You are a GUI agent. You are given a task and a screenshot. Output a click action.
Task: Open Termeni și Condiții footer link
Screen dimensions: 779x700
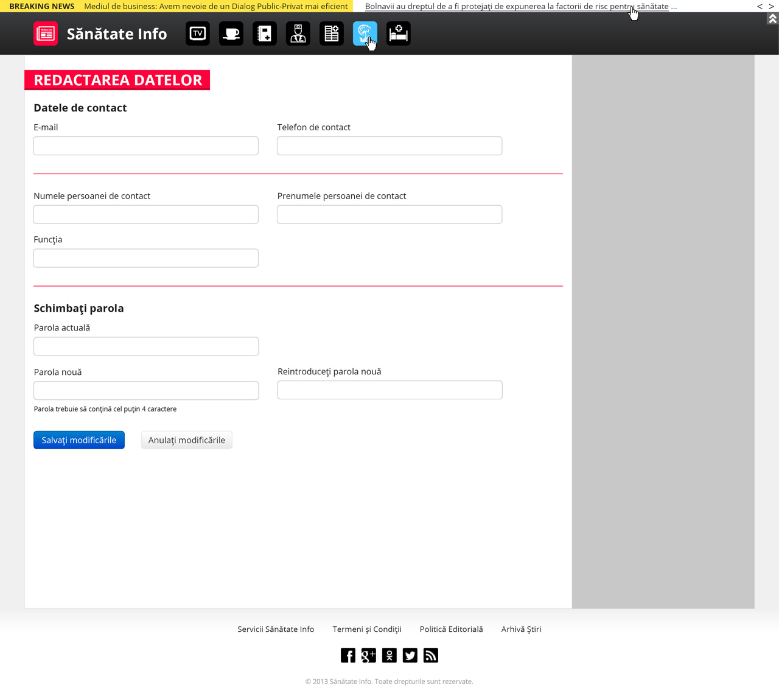[x=367, y=629]
